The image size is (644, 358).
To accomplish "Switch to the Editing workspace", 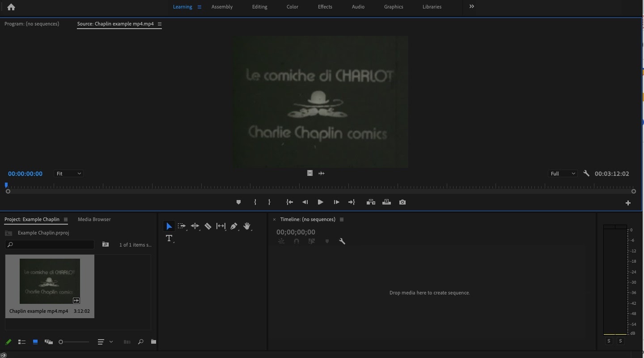I will [259, 7].
